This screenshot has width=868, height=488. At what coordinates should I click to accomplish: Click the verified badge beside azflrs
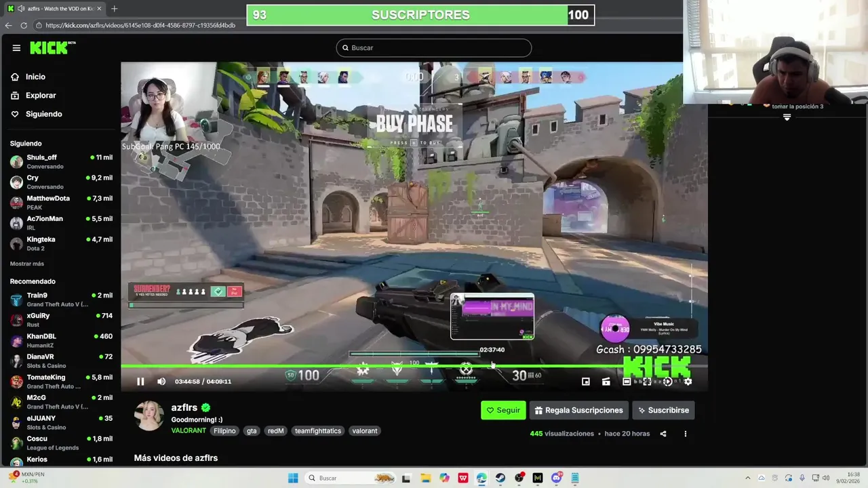205,408
